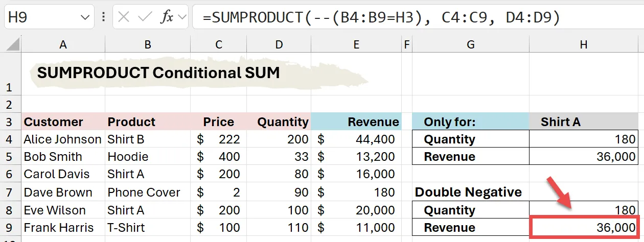
Task: Open the Name Box dropdown arrow
Action: point(85,18)
